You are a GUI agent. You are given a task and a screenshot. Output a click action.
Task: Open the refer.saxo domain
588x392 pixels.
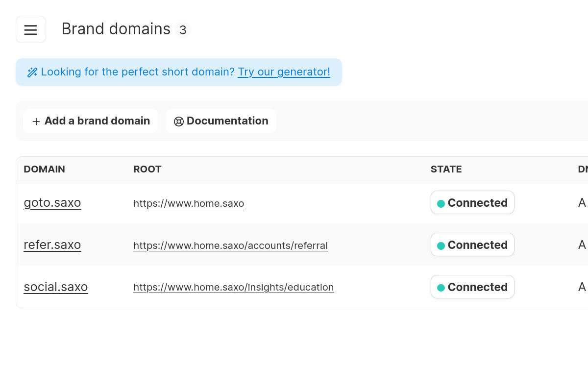[x=52, y=245]
